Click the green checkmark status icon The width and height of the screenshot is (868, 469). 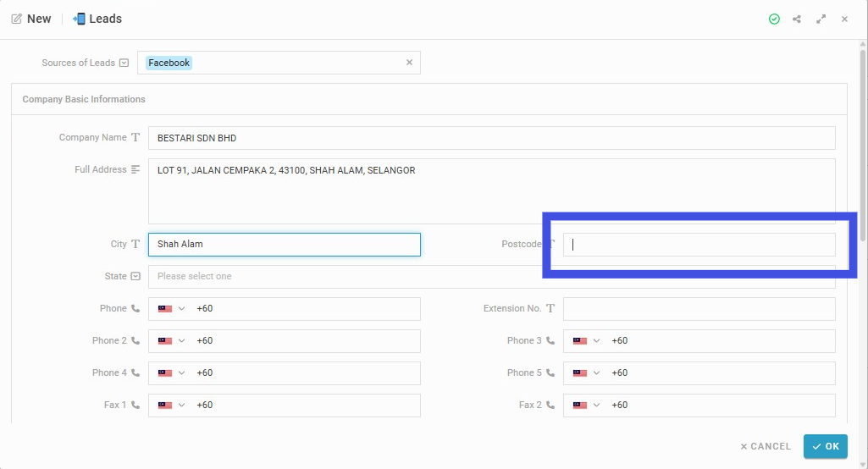tap(774, 19)
